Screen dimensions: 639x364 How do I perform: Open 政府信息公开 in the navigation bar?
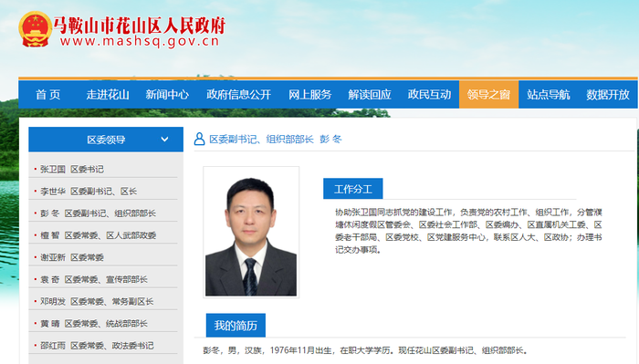pos(239,95)
